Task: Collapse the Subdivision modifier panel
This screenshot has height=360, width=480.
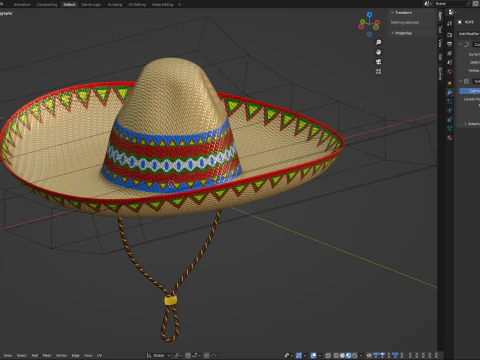Action: 461,81
